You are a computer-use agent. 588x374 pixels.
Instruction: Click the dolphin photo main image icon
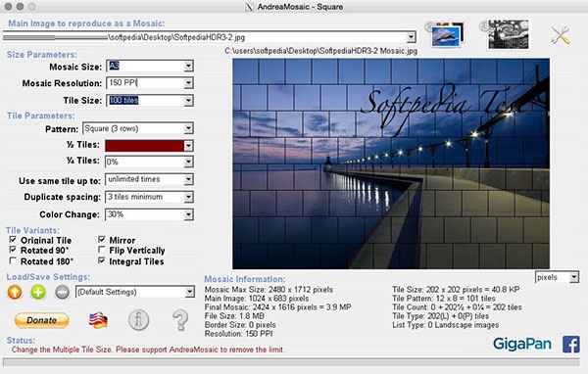click(x=445, y=35)
